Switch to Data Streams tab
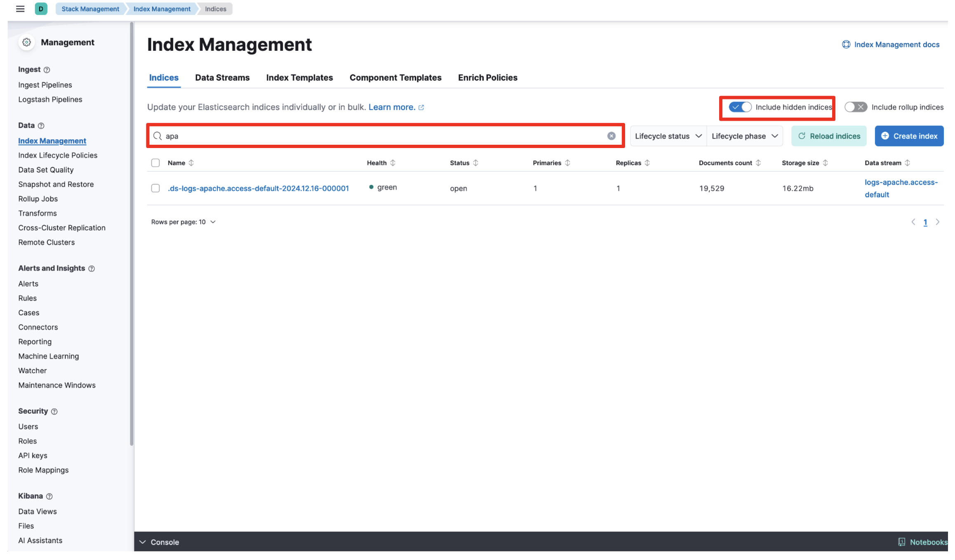 (222, 78)
